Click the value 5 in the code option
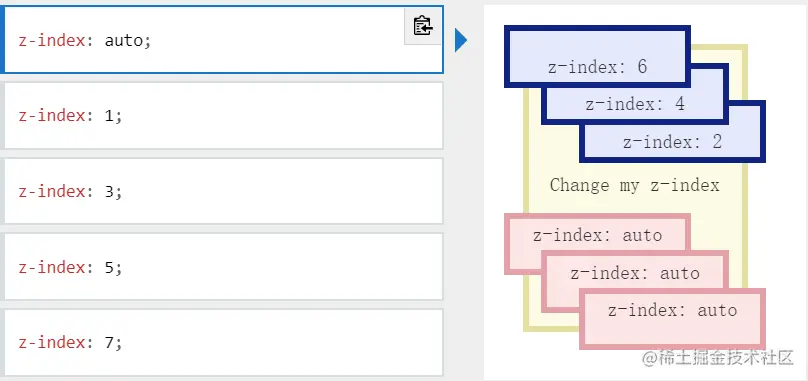808x381 pixels. pos(109,267)
